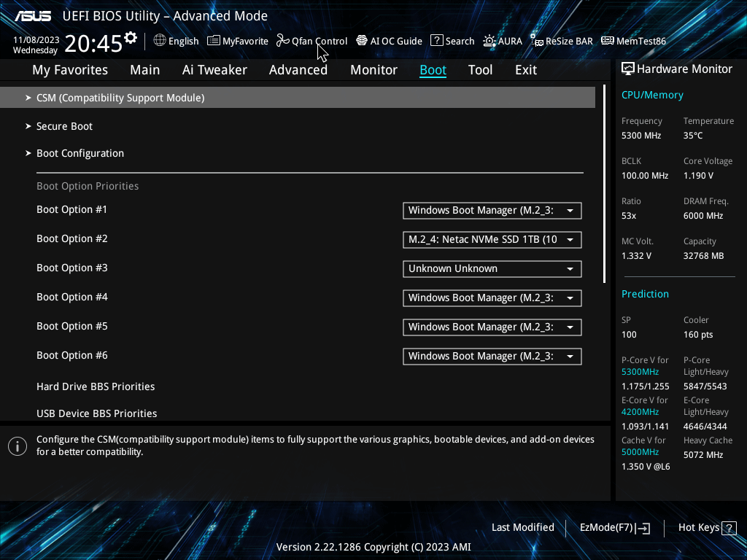Open the AURA lighting icon
Image resolution: width=747 pixels, height=560 pixels.
[489, 41]
